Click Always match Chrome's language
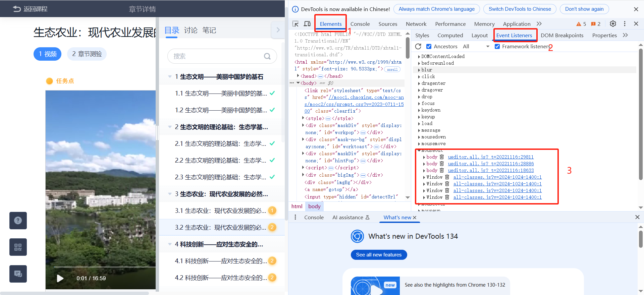644x295 pixels. (x=436, y=9)
